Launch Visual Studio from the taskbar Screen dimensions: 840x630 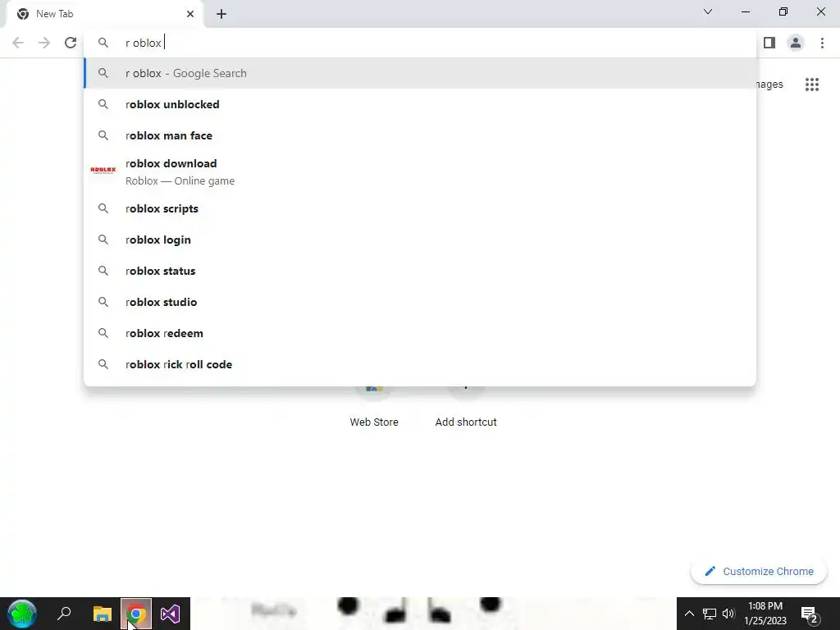[x=171, y=614]
